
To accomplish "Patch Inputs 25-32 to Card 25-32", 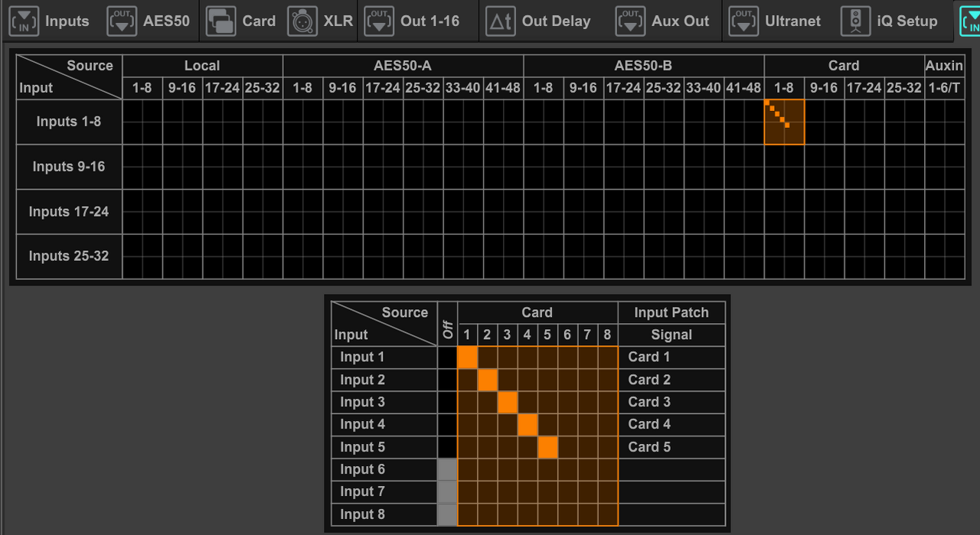I will click(x=904, y=256).
